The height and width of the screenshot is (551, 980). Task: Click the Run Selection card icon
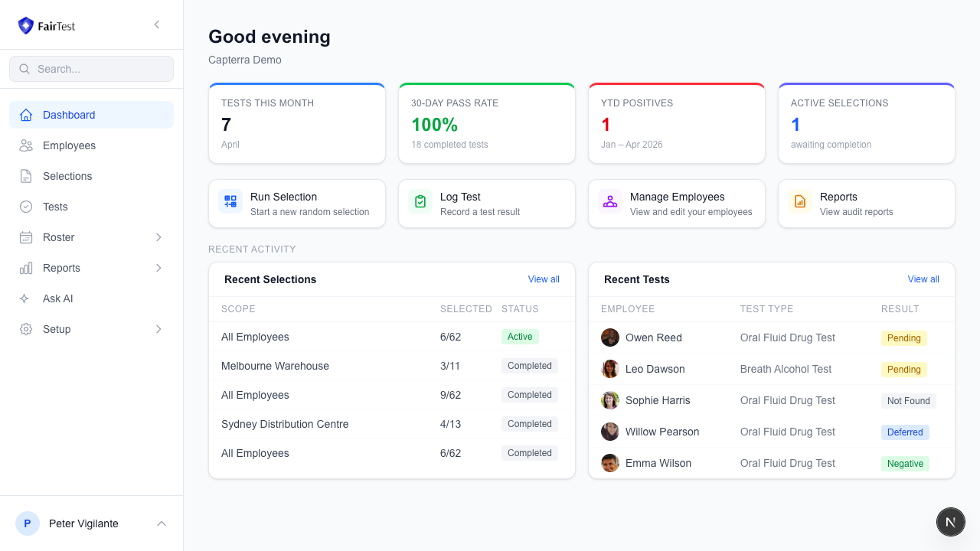(230, 201)
